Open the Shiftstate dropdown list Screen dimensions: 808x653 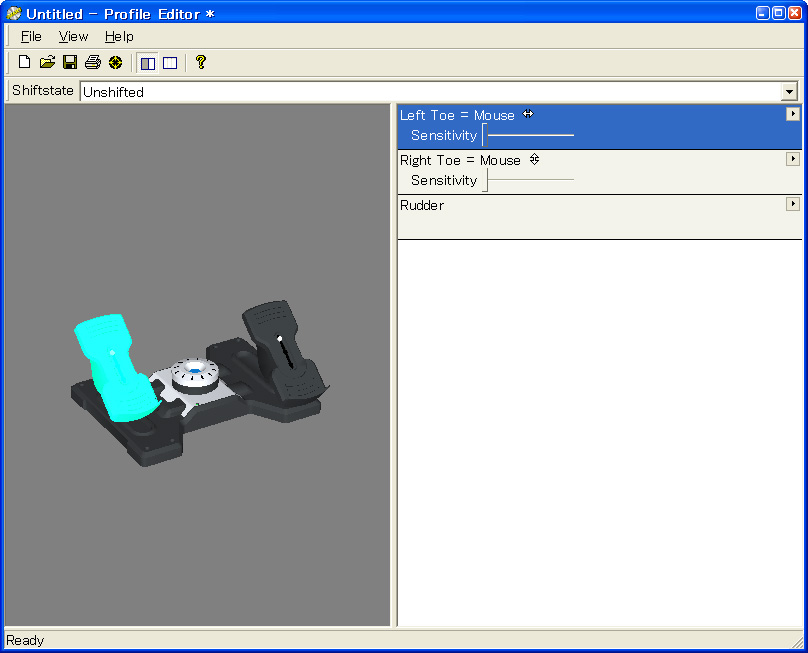(789, 92)
